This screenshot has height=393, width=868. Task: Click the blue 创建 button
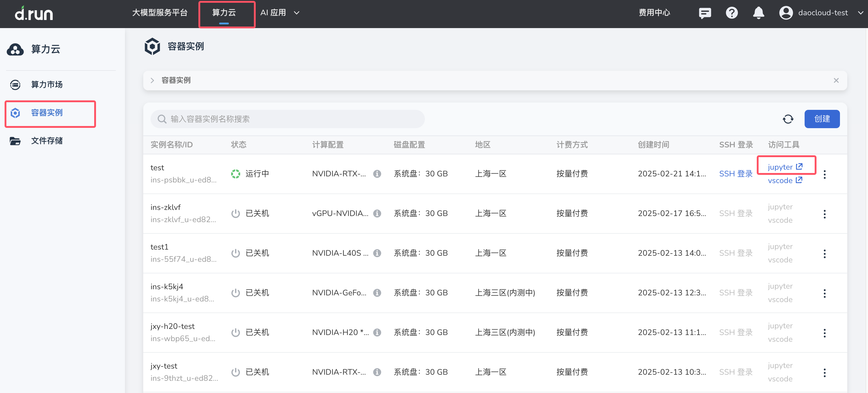pos(822,119)
